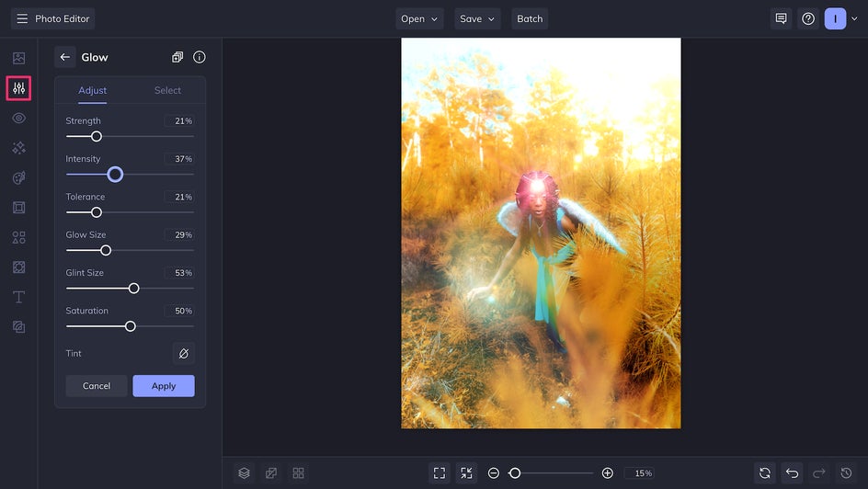This screenshot has height=489, width=868.
Task: Click the Batch button
Action: click(x=530, y=18)
